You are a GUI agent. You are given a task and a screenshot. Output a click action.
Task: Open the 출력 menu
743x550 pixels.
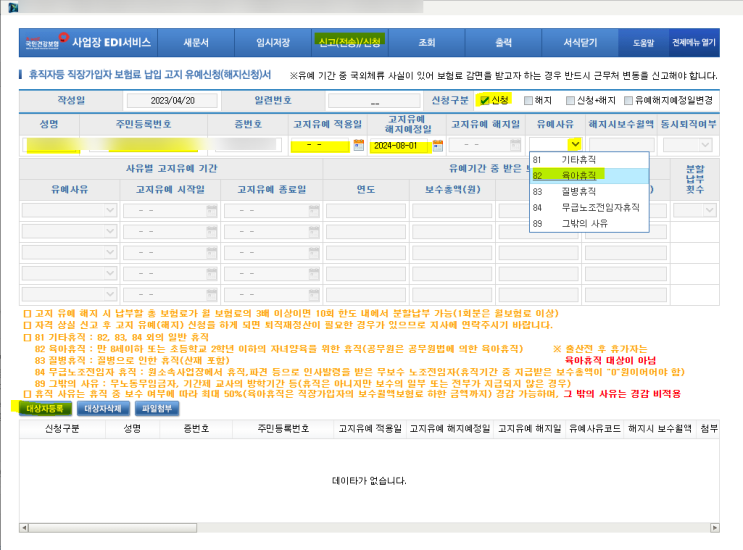(x=503, y=43)
